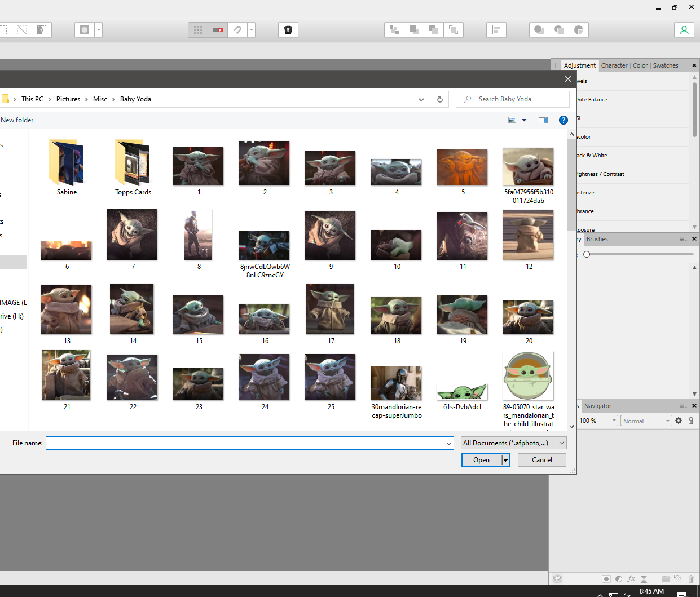The height and width of the screenshot is (597, 700).
Task: Click the Open button in file dialog
Action: [482, 460]
